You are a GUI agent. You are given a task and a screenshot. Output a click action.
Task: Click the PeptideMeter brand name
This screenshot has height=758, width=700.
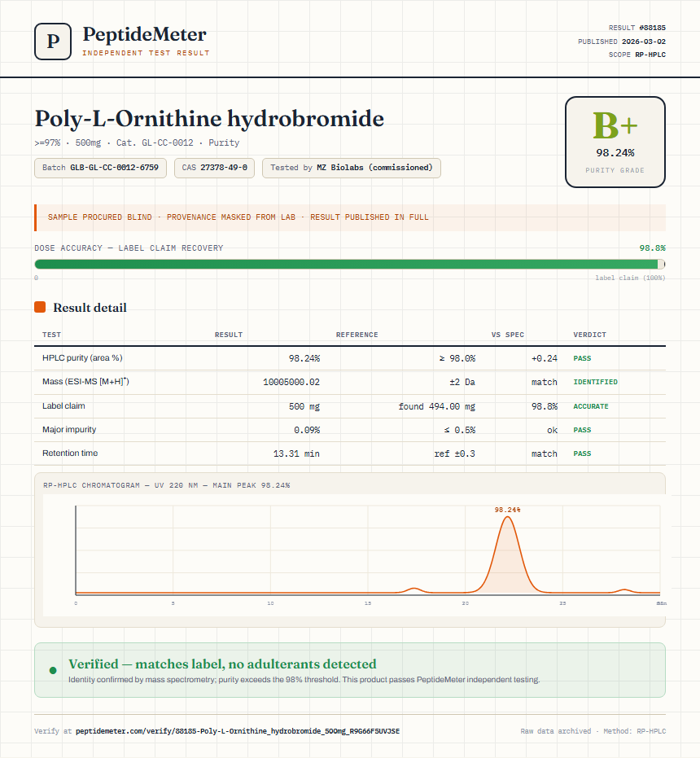click(145, 34)
